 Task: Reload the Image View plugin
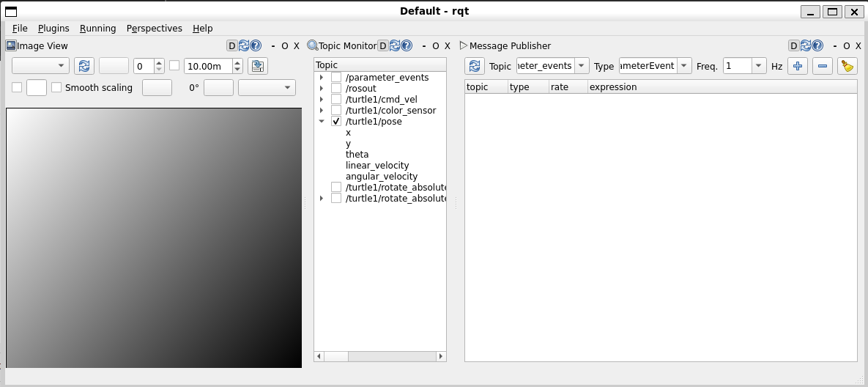click(x=244, y=46)
